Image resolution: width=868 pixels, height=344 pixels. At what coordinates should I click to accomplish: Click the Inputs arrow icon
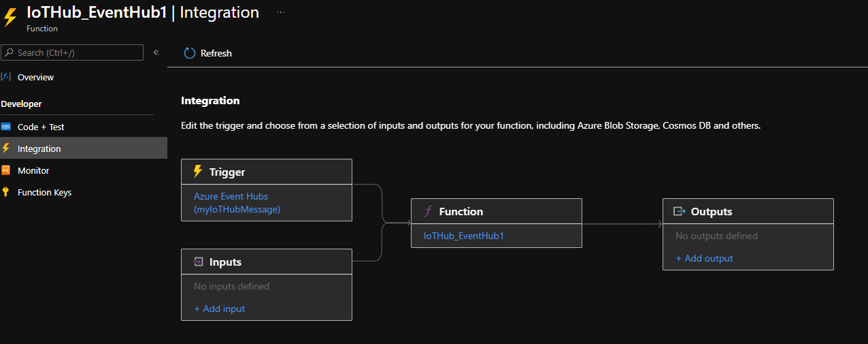[199, 262]
